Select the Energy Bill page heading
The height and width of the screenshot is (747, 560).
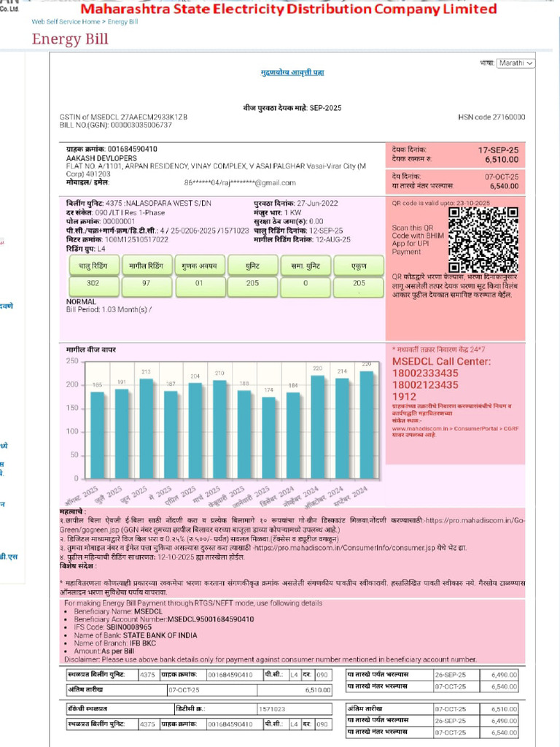click(70, 39)
